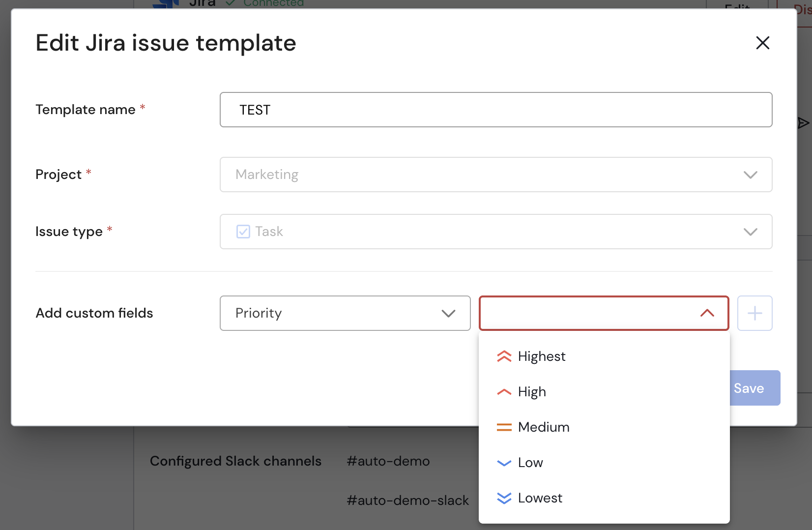Click Configured Slack channels label
The image size is (812, 530).
[x=235, y=461]
